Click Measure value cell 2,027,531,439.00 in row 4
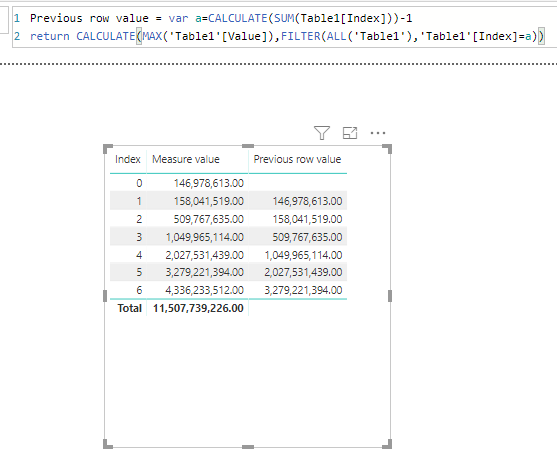Viewport: 557px width, 476px height. 205,255
